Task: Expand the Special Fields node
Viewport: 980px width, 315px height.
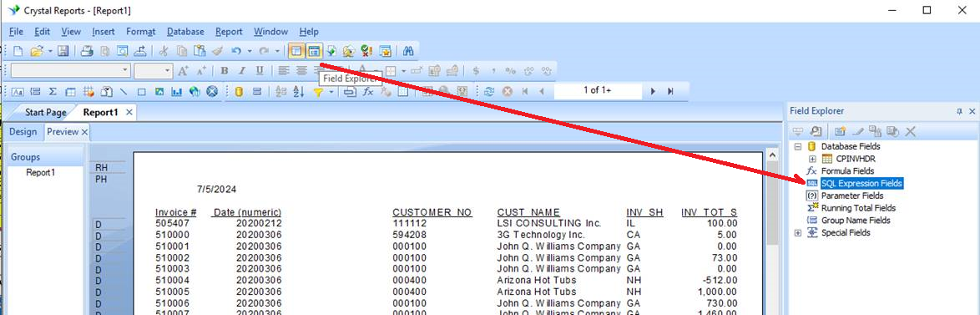Action: click(797, 232)
